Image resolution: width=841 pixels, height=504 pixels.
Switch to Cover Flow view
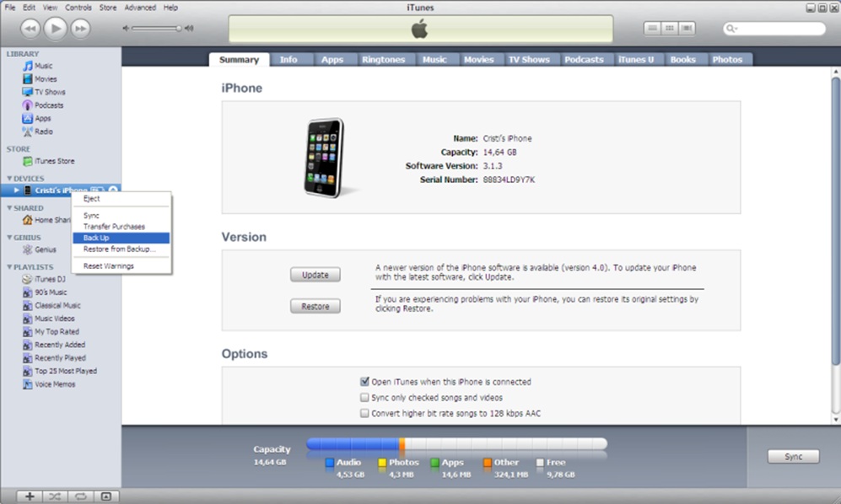[687, 28]
